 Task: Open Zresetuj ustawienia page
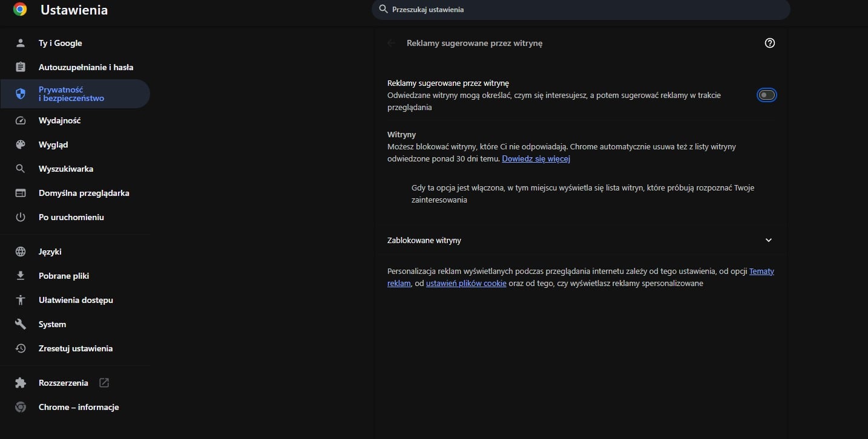[x=75, y=348]
